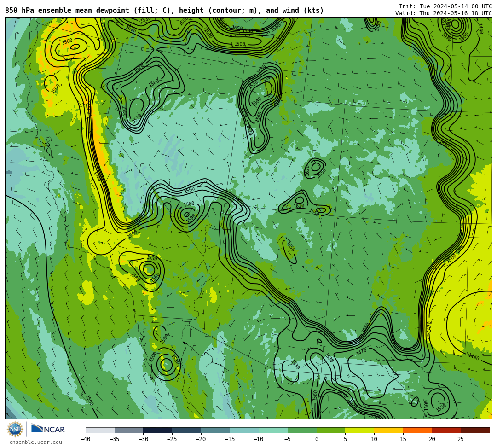Viewport: 497px width, 448px height.
Task: Pick the orange 15 to 20 colorbar segment
Action: [417, 430]
